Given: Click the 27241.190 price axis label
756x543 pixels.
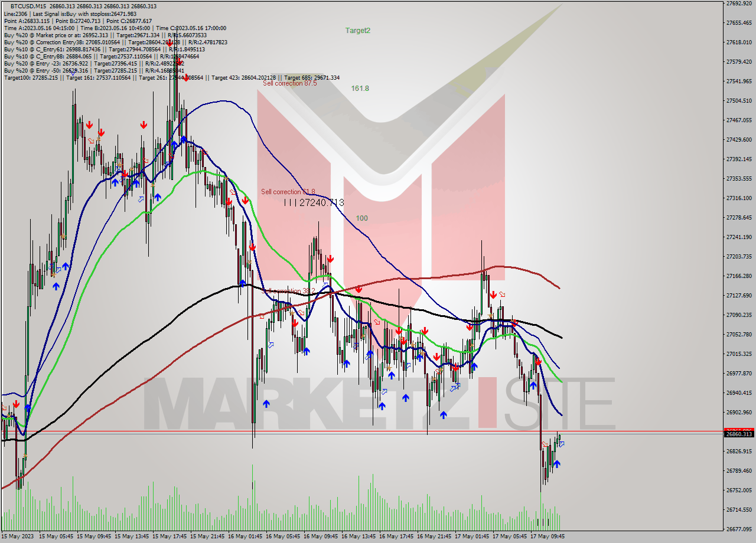Looking at the screenshot, I should coord(739,237).
